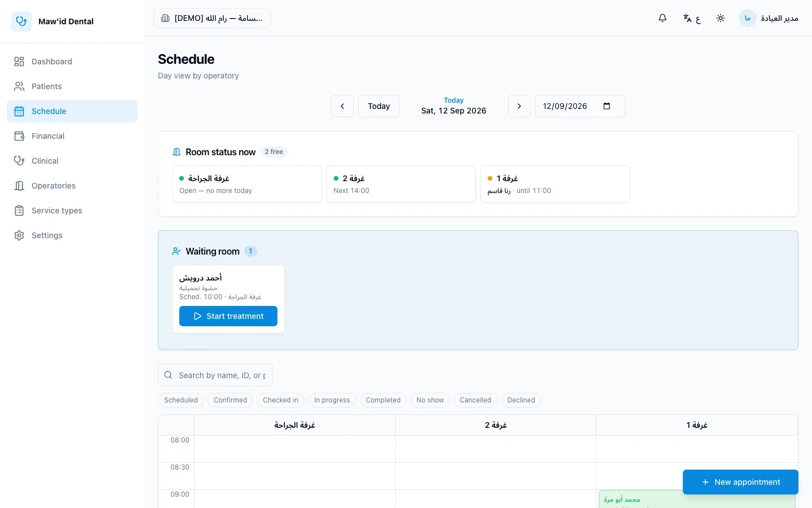812x508 pixels.
Task: Click the Room status door icon
Action: (176, 152)
